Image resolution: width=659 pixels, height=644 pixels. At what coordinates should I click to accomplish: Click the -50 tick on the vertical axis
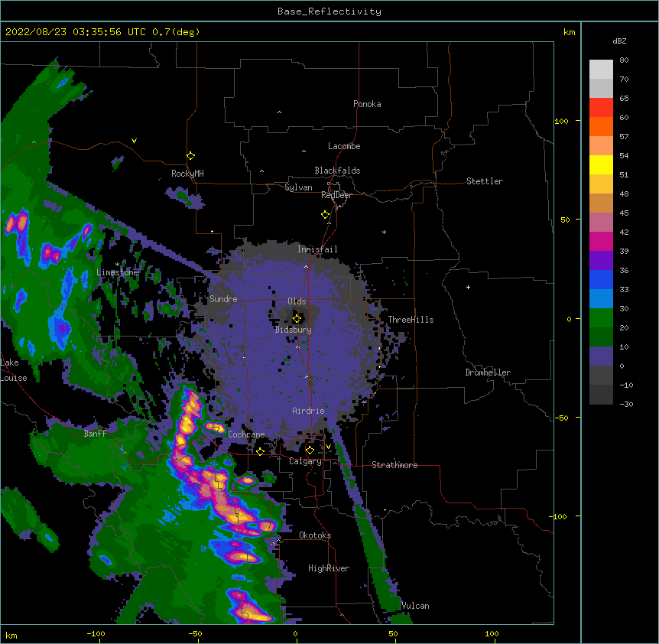click(x=561, y=418)
